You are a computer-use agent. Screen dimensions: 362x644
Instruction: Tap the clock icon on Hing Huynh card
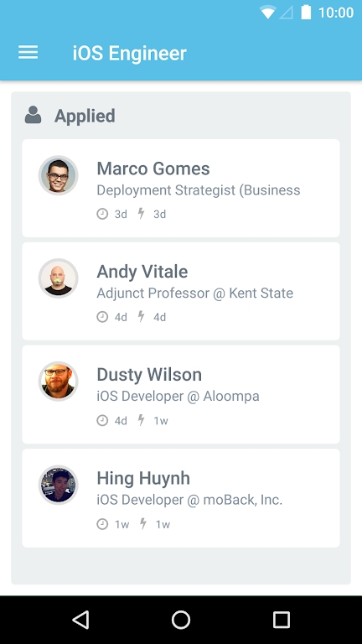(x=102, y=524)
